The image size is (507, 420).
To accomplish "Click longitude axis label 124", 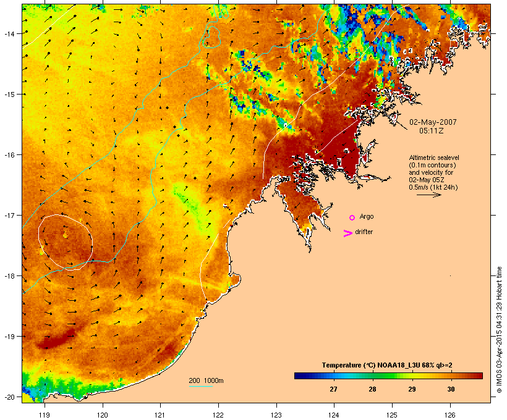I will (334, 415).
